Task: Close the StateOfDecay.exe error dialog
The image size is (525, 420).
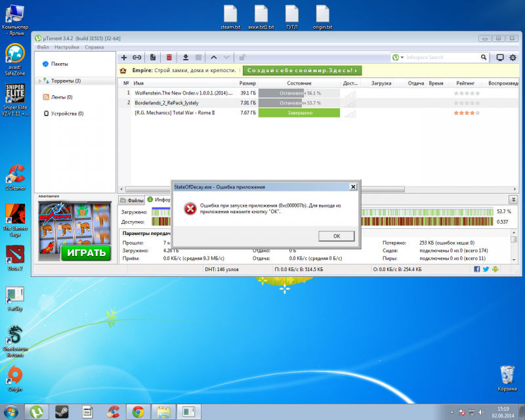Action: click(353, 187)
